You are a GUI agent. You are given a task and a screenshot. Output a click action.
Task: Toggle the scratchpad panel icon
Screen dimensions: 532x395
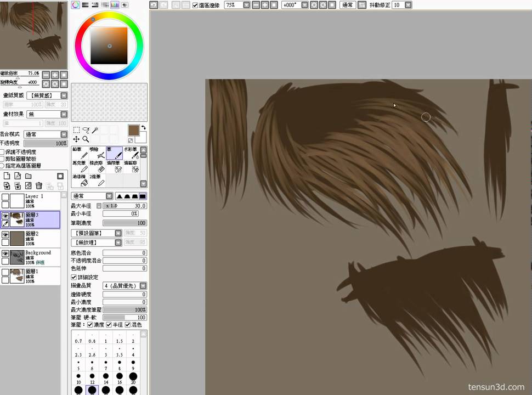(124, 5)
